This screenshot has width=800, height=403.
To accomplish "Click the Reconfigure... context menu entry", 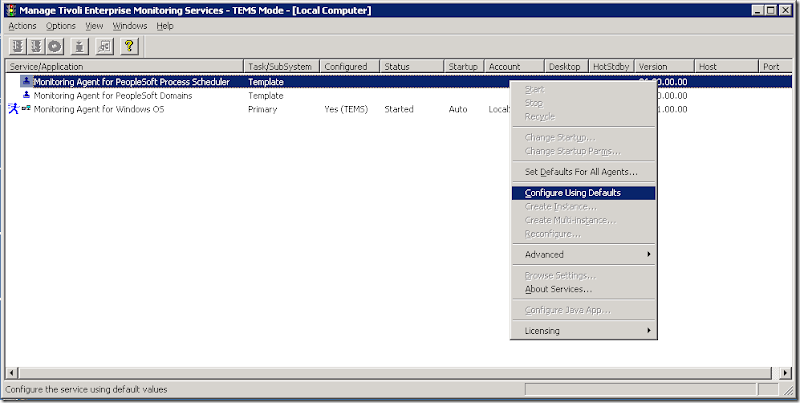I will point(584,234).
